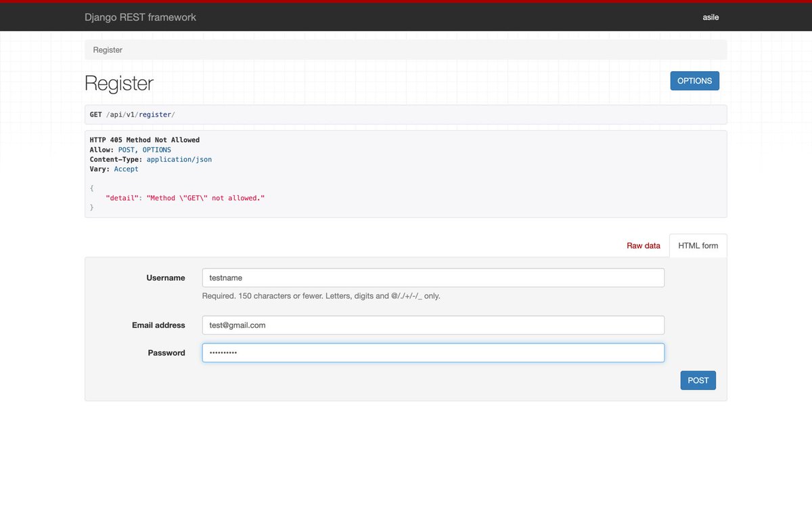Select the HTML form tab
Screen dimensions: 812x508
pos(698,246)
